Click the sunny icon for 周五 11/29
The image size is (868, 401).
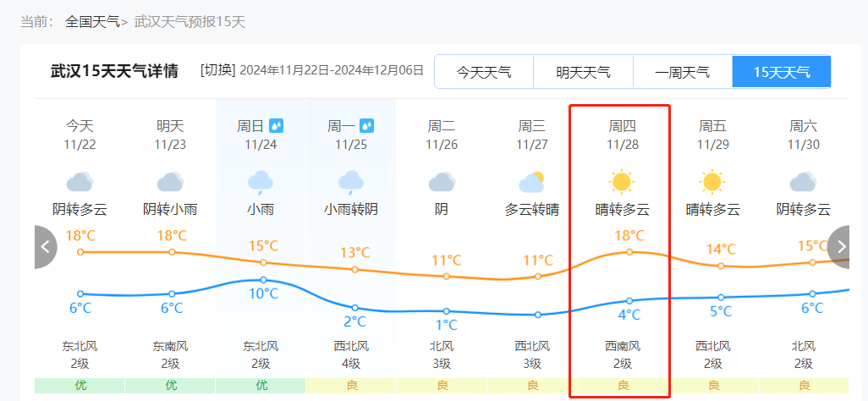click(x=711, y=182)
